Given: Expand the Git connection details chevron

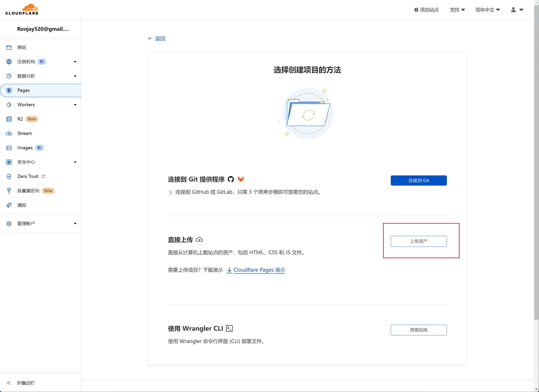Looking at the screenshot, I should [x=170, y=192].
